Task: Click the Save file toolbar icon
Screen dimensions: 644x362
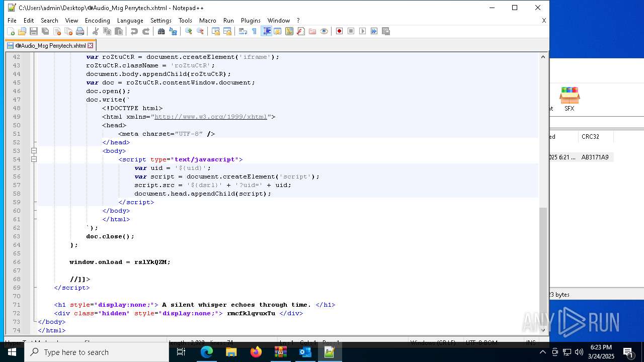Action: click(34, 31)
